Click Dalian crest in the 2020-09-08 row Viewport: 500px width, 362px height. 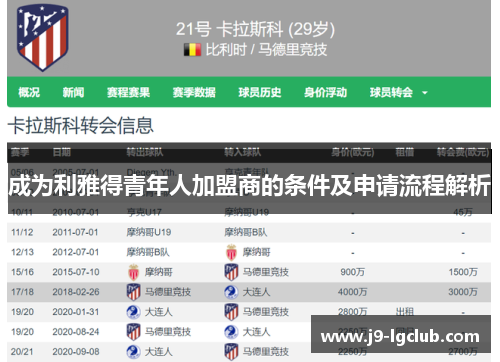pyautogui.click(x=133, y=352)
